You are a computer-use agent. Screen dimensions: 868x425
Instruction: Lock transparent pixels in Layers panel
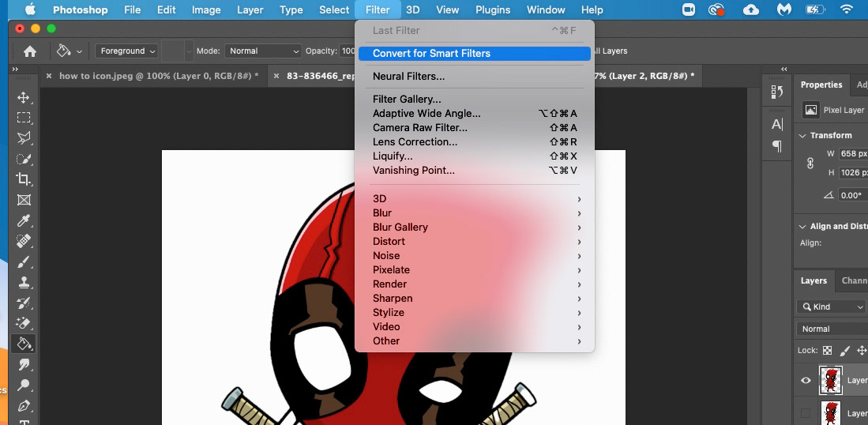click(827, 350)
